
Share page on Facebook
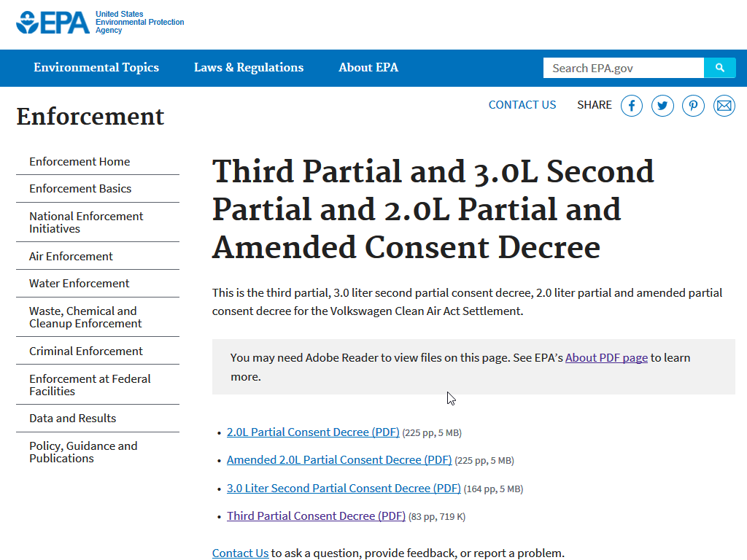pos(632,106)
